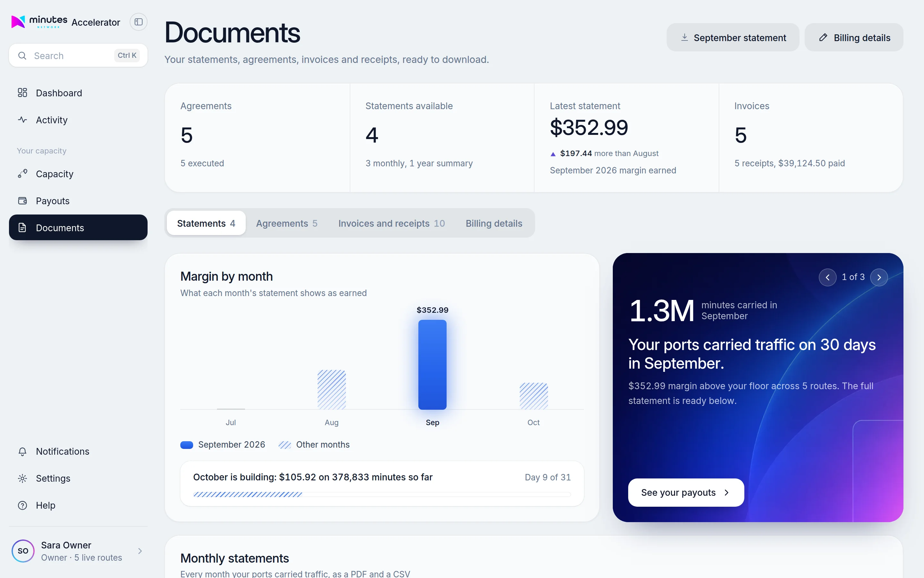
Task: Click the Jul bar baseline
Action: 231,409
